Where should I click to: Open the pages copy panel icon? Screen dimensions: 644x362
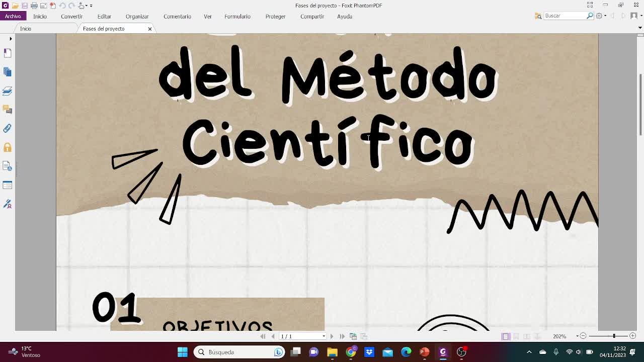point(7,72)
